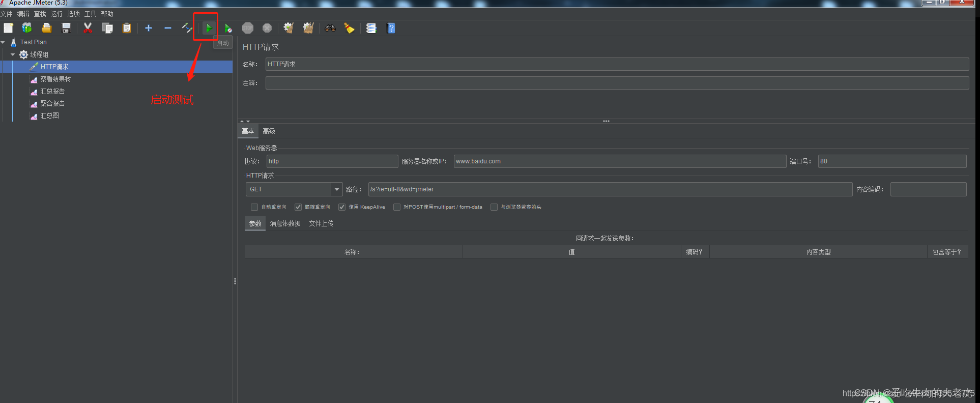Switch to the 消息体数据 tab
Screen dimensions: 980x403
click(x=285, y=224)
